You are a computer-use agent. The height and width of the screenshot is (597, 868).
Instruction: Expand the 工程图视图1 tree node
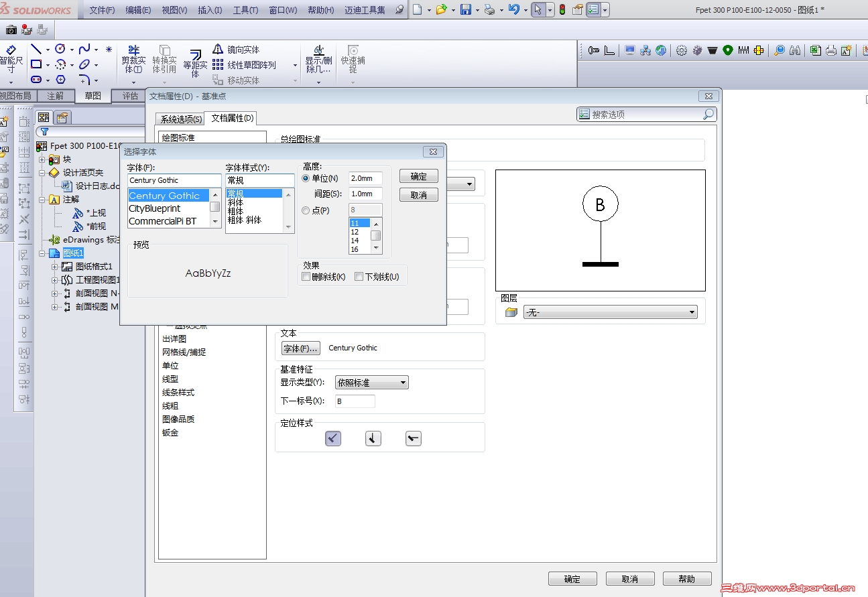tap(55, 280)
